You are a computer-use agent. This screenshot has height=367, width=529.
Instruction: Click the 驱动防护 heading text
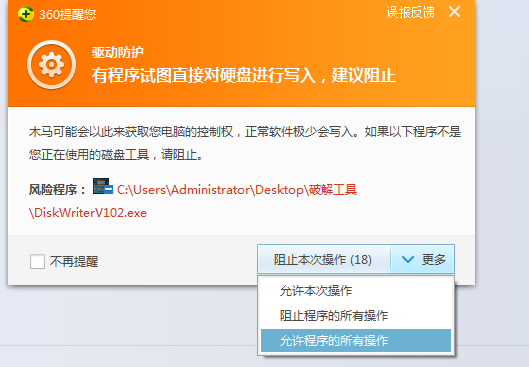pos(118,52)
